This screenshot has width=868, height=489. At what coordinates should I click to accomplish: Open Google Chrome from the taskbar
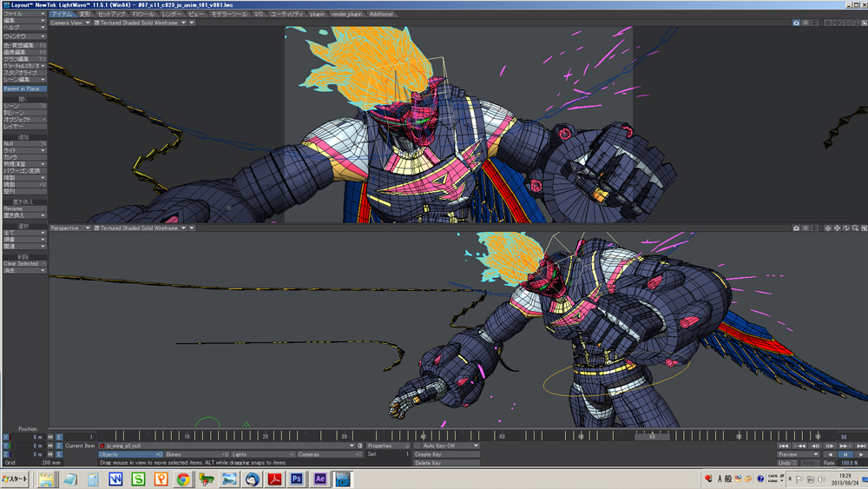[184, 479]
